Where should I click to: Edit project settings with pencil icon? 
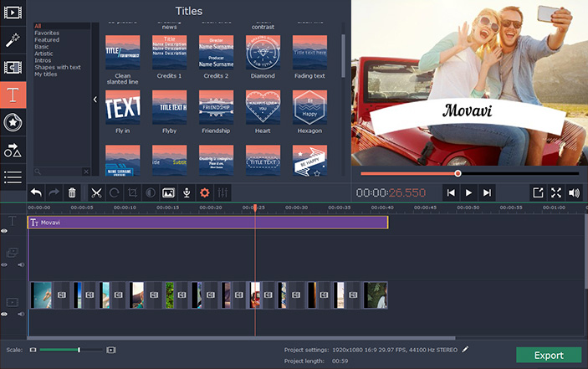tap(465, 350)
